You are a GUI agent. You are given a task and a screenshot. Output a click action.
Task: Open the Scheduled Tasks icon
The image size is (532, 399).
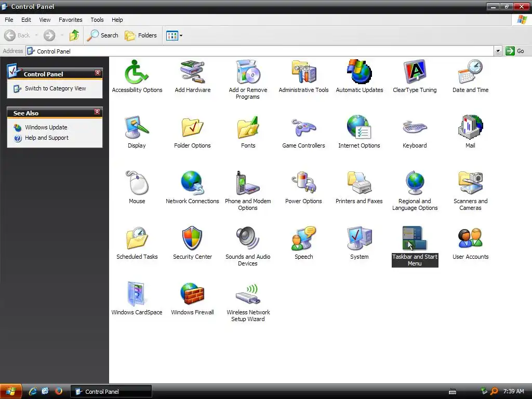click(x=137, y=238)
